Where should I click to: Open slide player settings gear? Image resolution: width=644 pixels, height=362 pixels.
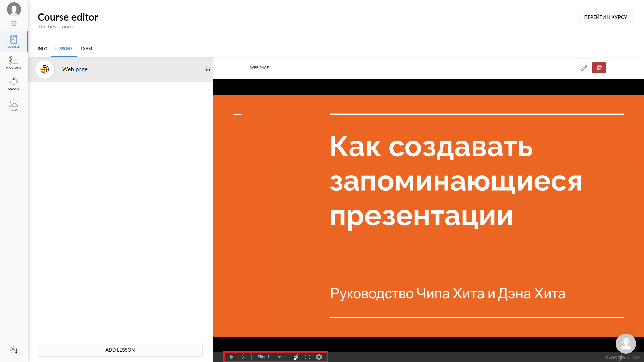[319, 357]
